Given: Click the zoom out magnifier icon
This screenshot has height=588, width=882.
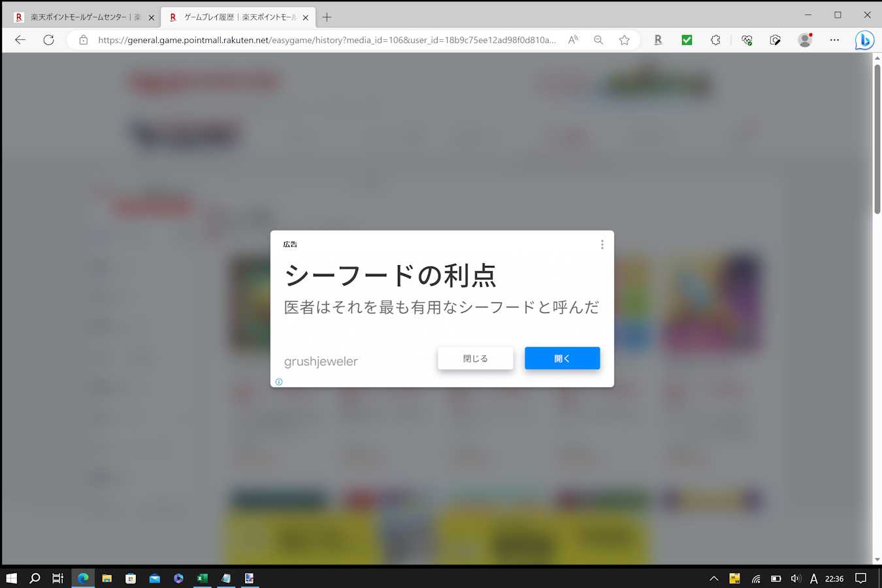Looking at the screenshot, I should tap(598, 40).
